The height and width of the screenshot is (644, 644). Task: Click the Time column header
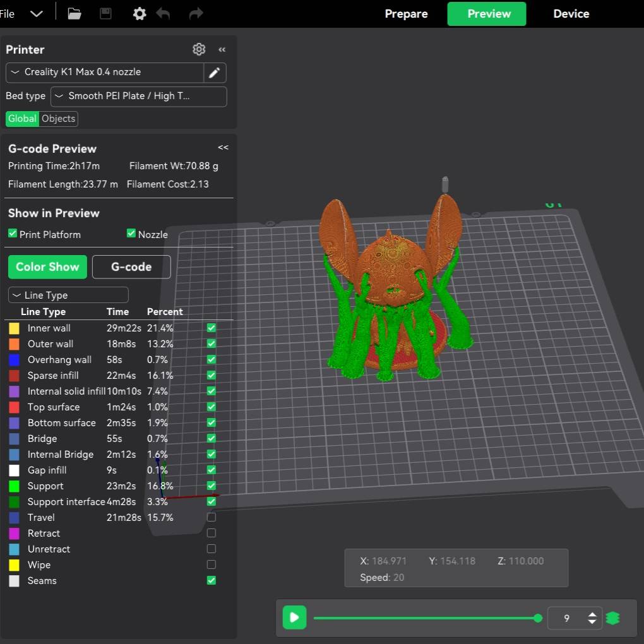click(117, 312)
